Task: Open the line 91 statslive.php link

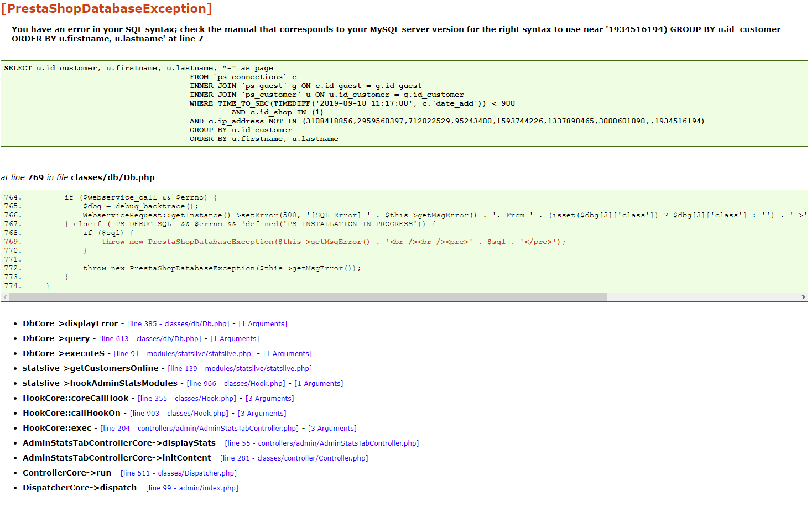Action: pyautogui.click(x=184, y=354)
